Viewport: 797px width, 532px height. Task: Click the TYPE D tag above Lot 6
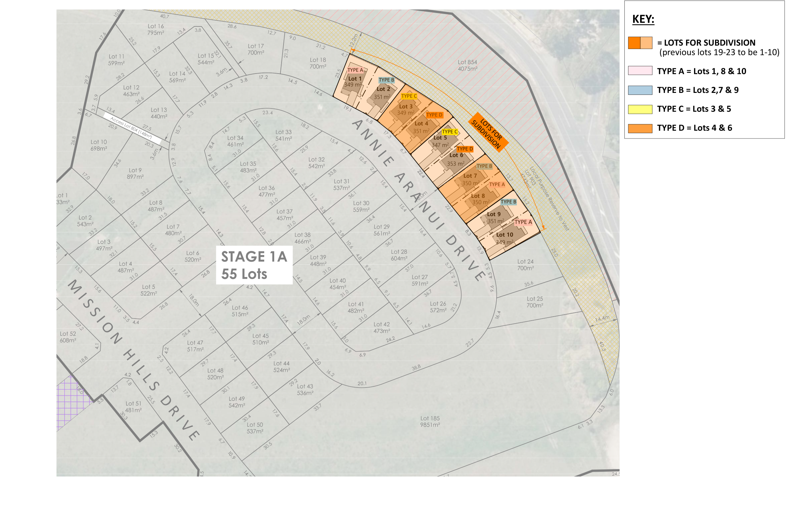coord(464,148)
